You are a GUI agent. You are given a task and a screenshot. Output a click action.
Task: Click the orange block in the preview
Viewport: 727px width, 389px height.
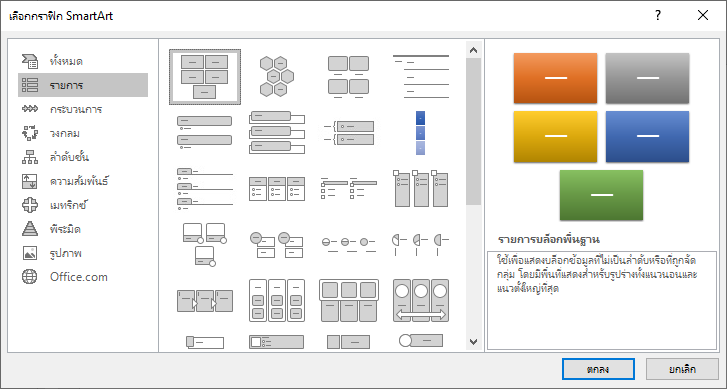[x=555, y=78]
